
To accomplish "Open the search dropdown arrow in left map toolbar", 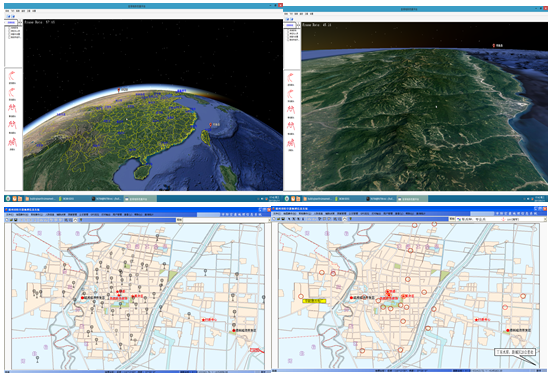I will [x=269, y=220].
